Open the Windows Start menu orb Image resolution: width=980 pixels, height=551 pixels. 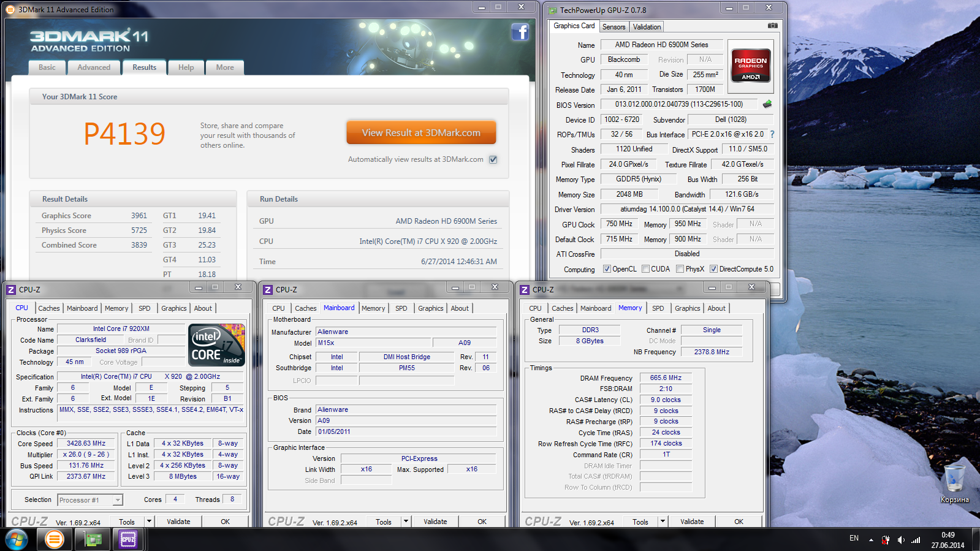(x=17, y=540)
